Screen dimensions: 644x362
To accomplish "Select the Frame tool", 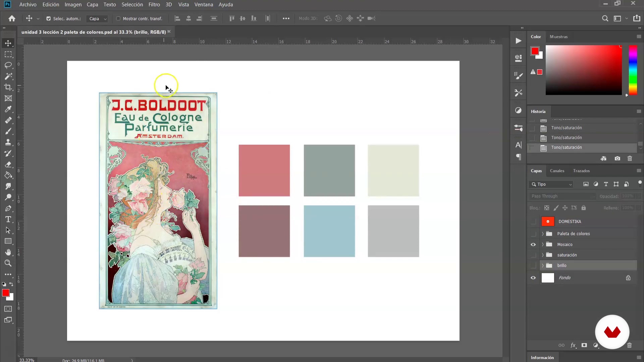I will (x=8, y=98).
